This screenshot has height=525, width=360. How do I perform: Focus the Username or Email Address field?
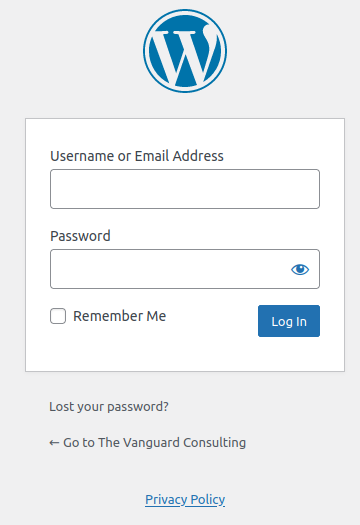[x=185, y=189]
